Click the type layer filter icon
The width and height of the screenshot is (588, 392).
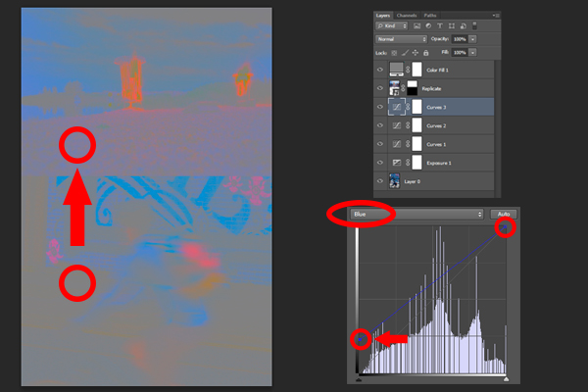tap(440, 25)
